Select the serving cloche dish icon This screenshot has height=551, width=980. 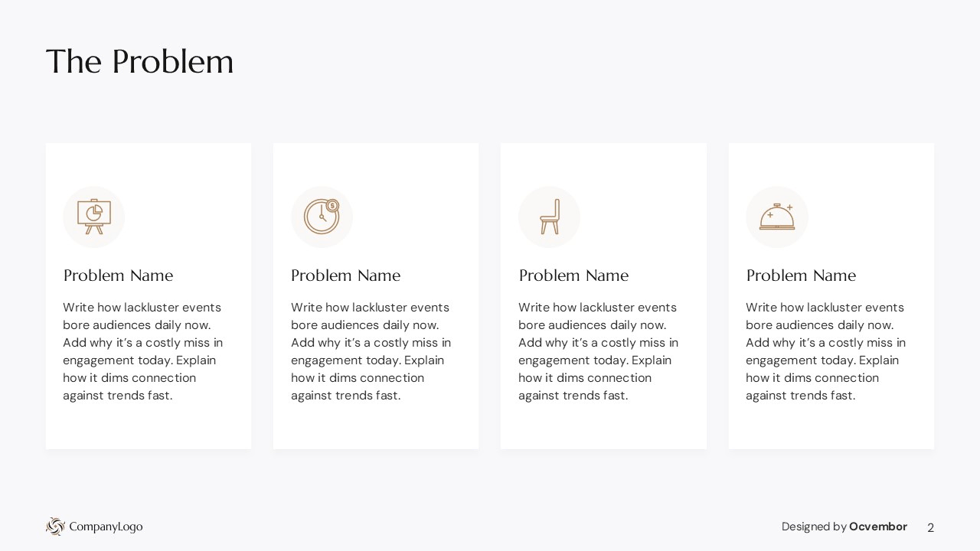pos(776,217)
